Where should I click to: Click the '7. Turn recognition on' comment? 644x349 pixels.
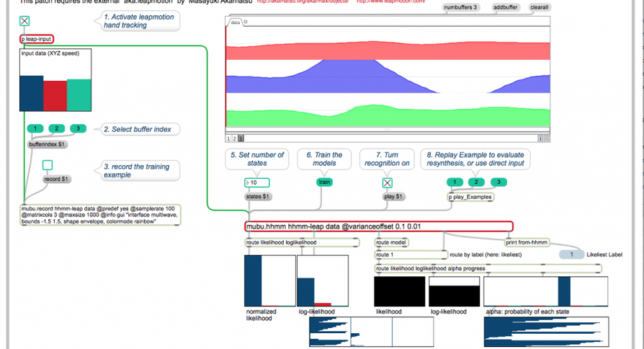click(x=387, y=159)
